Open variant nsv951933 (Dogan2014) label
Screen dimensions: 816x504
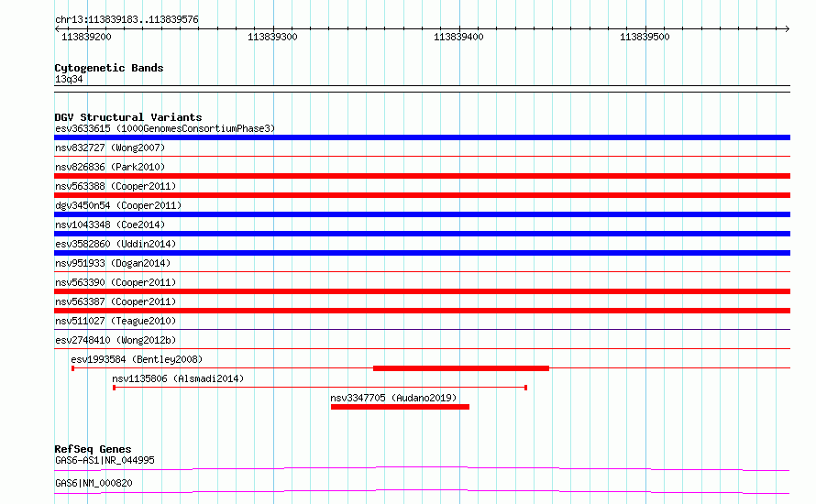pos(113,263)
